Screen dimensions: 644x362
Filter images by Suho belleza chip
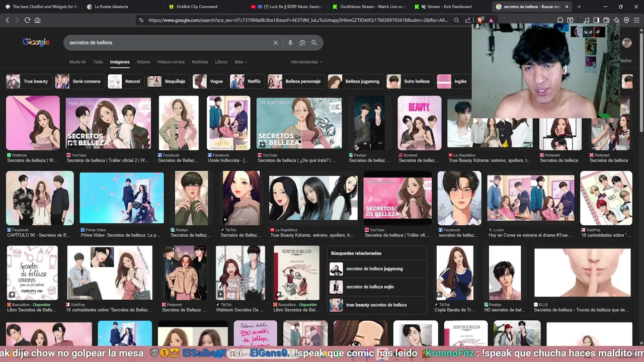click(x=410, y=81)
